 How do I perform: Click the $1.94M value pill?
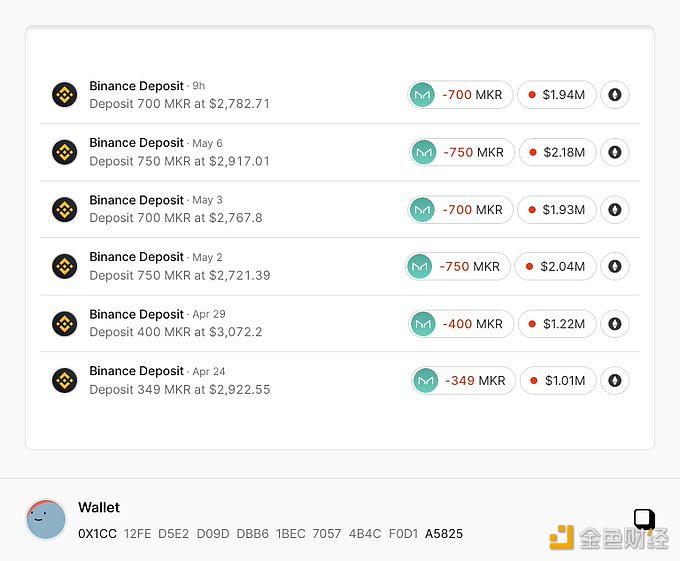(556, 95)
